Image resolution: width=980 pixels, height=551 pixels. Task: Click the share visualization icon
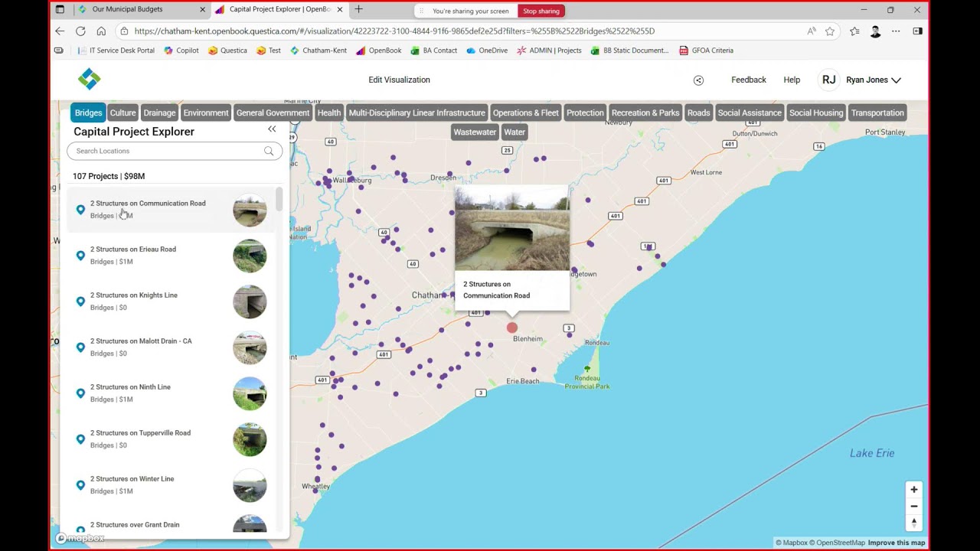pyautogui.click(x=698, y=80)
